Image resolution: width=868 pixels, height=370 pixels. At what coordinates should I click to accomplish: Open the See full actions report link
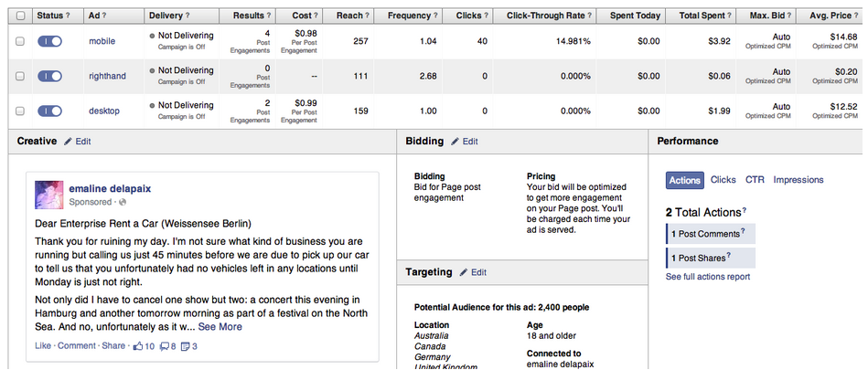707,277
